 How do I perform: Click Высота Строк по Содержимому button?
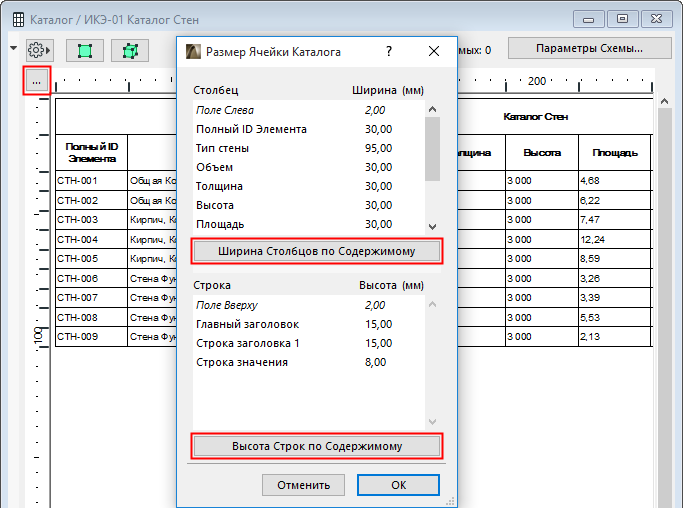(317, 446)
